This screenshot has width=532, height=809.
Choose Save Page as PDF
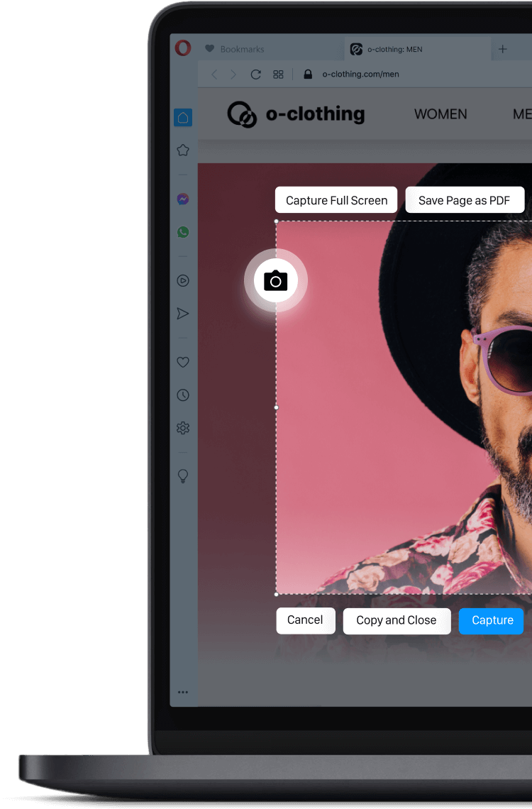[464, 200]
